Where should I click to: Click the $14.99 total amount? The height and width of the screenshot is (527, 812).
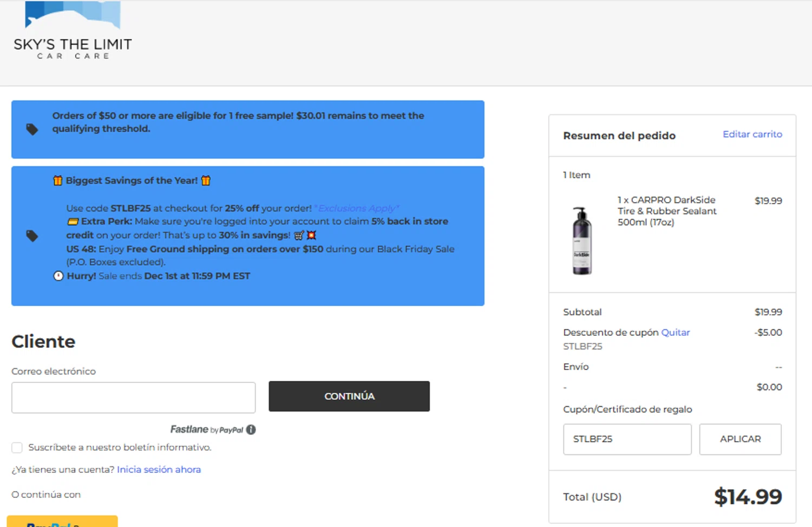[x=748, y=497]
